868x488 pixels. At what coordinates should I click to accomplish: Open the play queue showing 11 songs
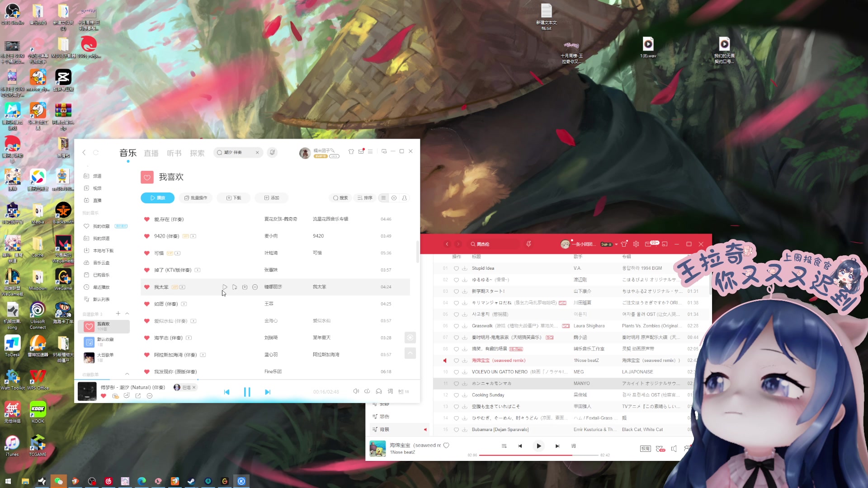(402, 391)
